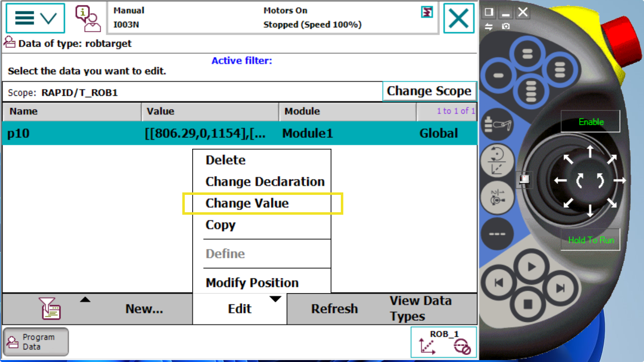
Task: Click the Refresh button
Action: (x=334, y=308)
